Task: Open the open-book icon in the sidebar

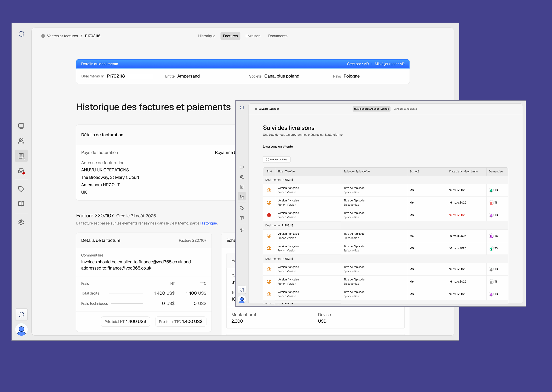Action: [21, 204]
